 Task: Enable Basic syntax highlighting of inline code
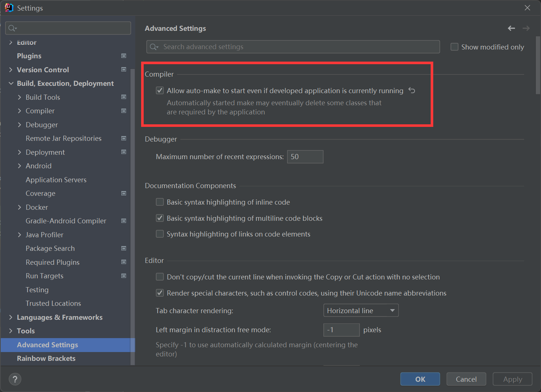tap(160, 202)
